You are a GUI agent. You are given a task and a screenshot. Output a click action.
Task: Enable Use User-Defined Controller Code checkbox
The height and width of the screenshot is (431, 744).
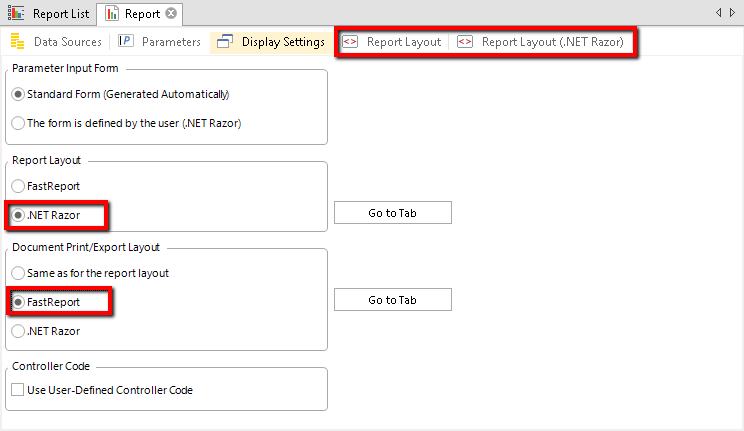(18, 390)
